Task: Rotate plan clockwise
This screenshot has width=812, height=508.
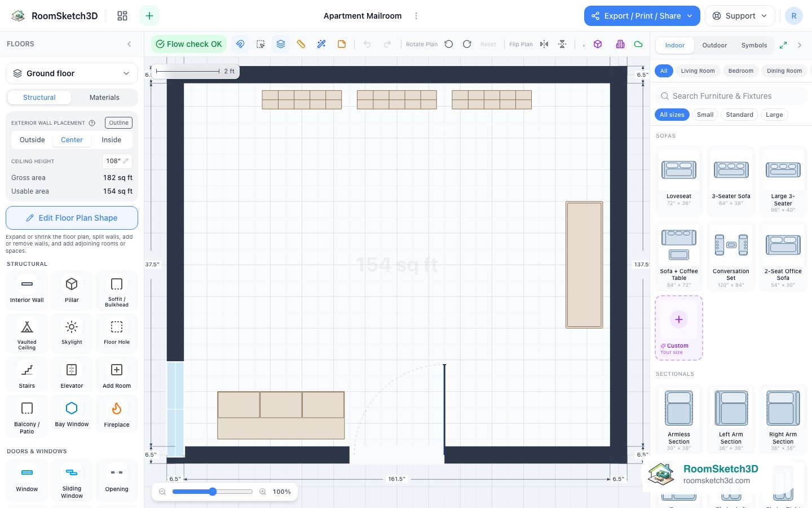Action: click(x=467, y=44)
